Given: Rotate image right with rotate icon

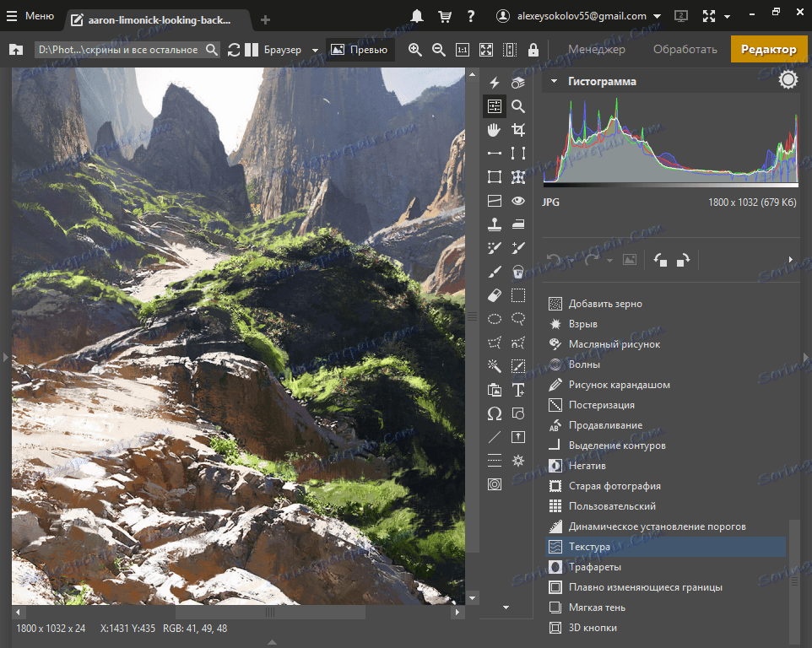Looking at the screenshot, I should click(x=683, y=260).
